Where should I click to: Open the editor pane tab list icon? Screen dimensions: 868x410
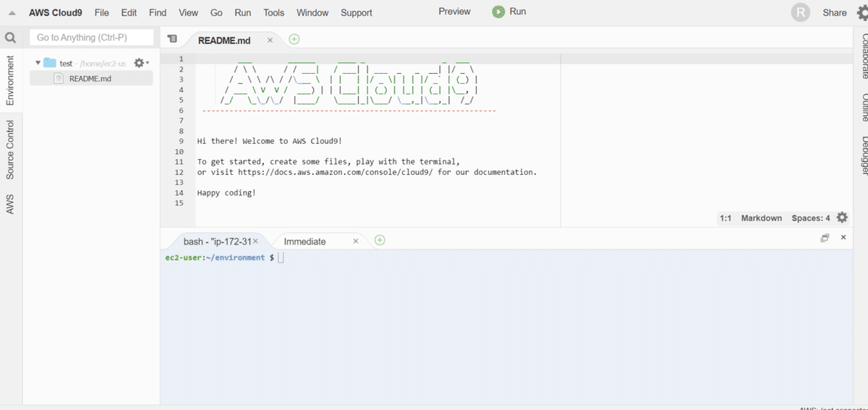[x=172, y=39]
